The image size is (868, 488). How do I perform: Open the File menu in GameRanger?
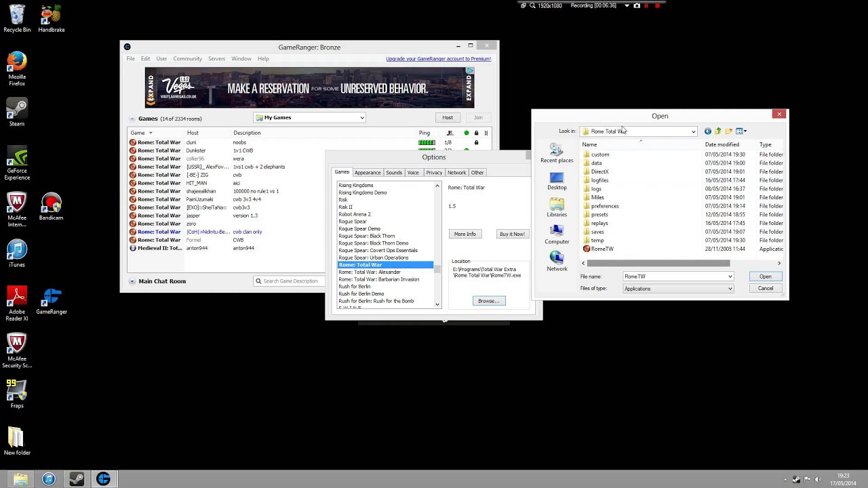point(130,59)
